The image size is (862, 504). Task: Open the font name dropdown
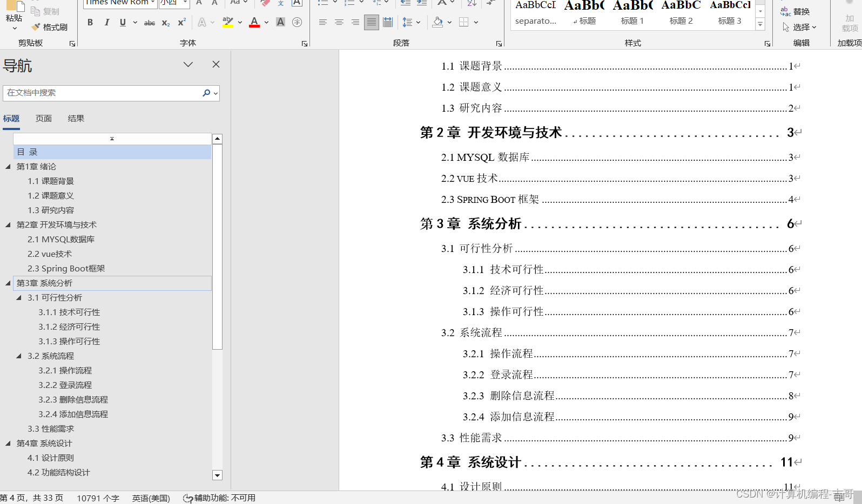click(153, 3)
